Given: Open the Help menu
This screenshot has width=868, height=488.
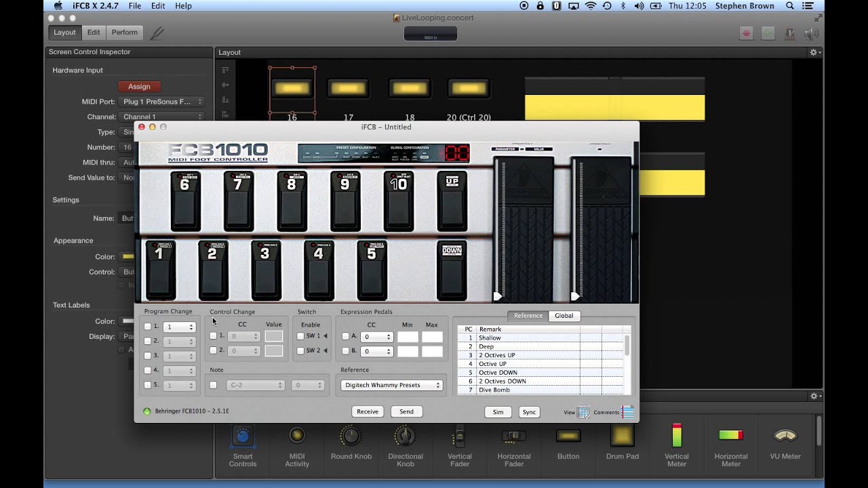Looking at the screenshot, I should tap(183, 5).
